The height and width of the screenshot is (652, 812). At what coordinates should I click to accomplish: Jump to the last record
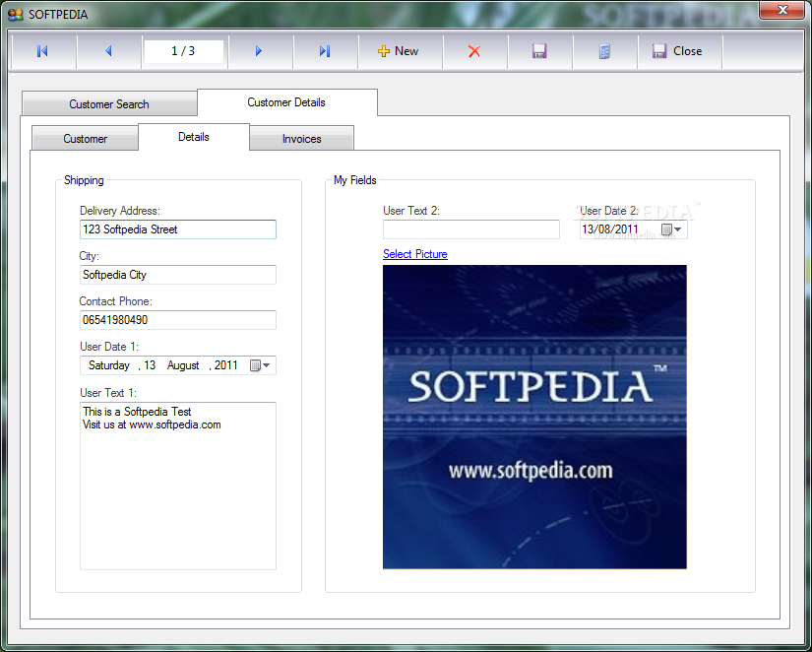point(324,51)
